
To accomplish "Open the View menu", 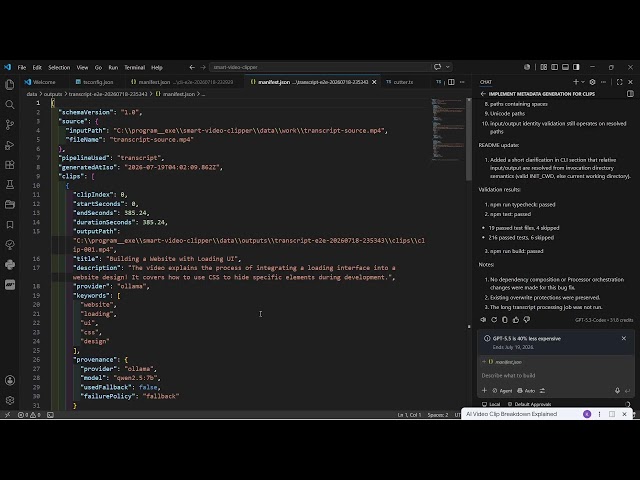I will point(82,67).
